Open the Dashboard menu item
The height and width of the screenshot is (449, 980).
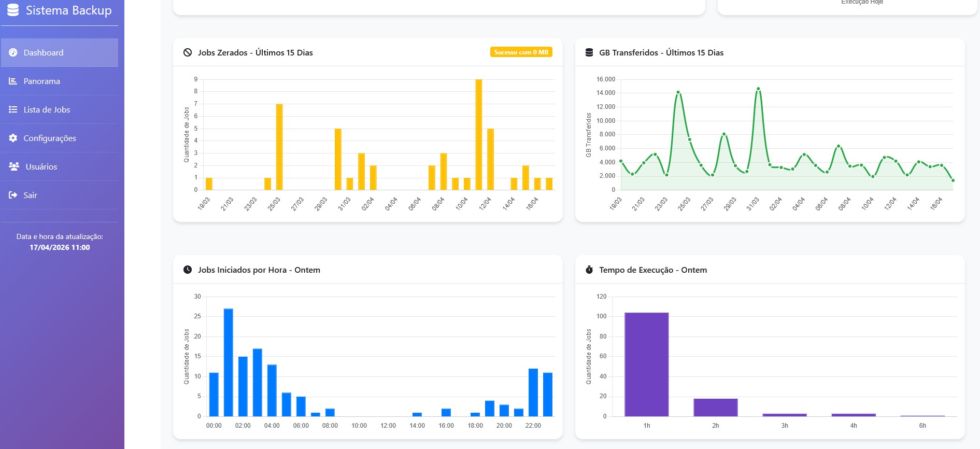tap(60, 52)
